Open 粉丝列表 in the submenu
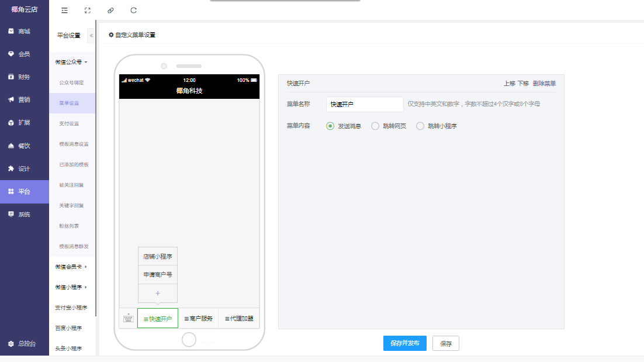This screenshot has width=644, height=362. click(69, 226)
